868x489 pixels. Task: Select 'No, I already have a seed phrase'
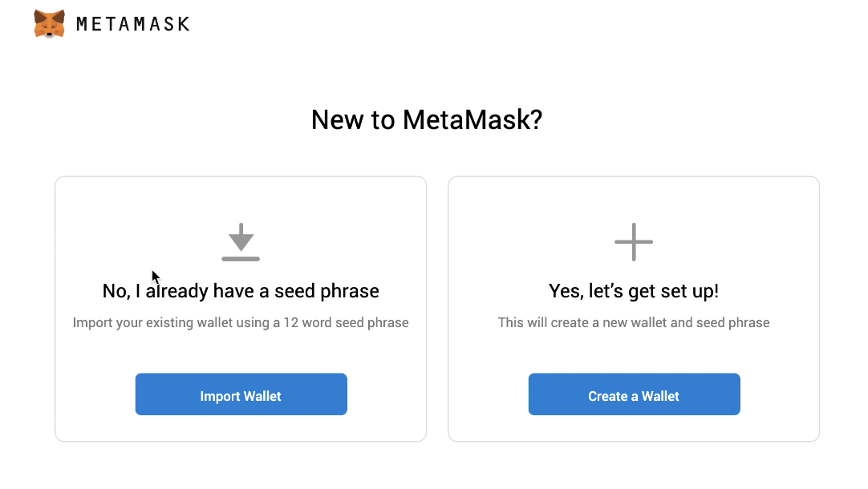click(x=241, y=291)
